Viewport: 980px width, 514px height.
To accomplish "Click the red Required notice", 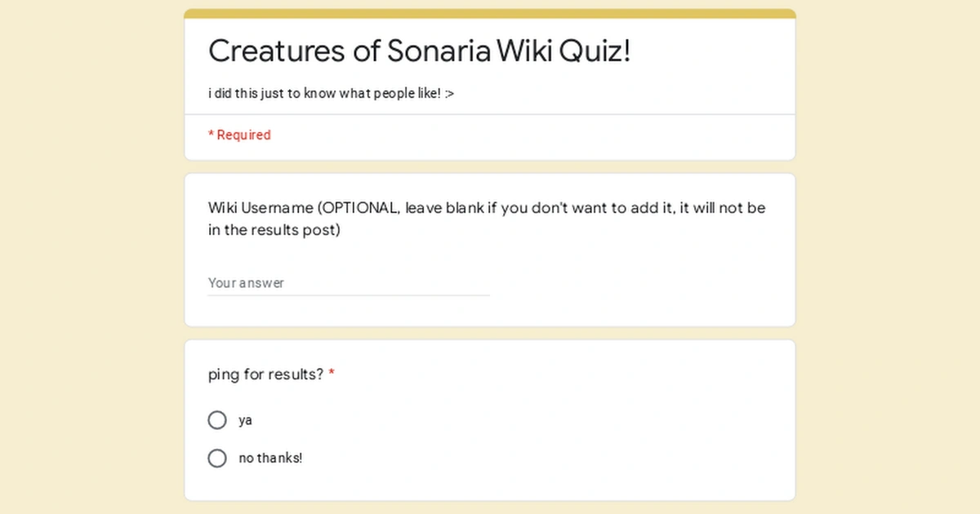I will [239, 135].
